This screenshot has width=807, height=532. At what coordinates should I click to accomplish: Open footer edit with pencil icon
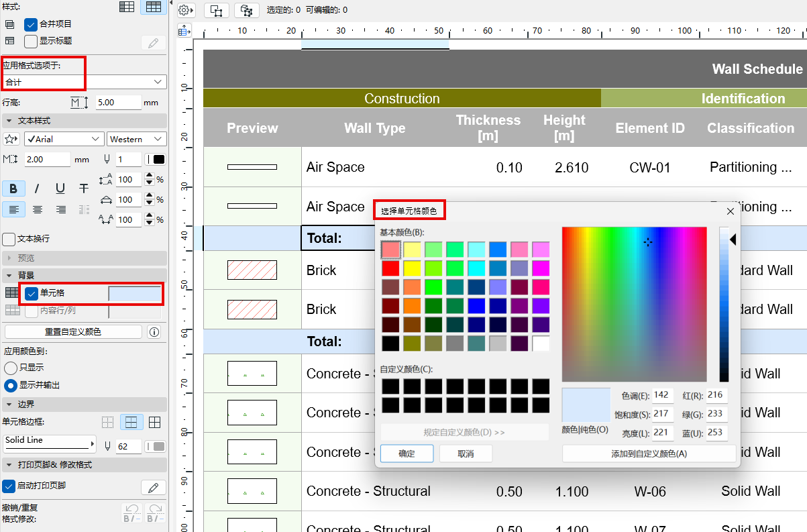(x=153, y=487)
